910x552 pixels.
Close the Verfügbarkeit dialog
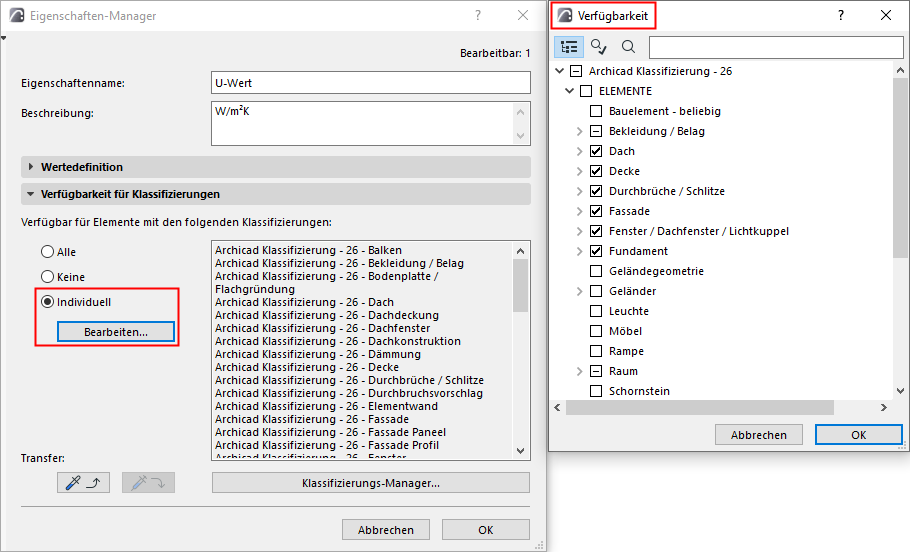coord(886,16)
